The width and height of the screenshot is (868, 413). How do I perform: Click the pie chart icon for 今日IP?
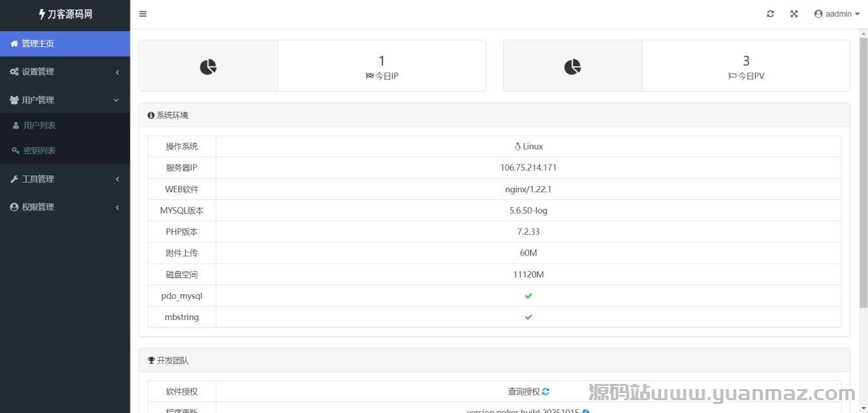[208, 66]
